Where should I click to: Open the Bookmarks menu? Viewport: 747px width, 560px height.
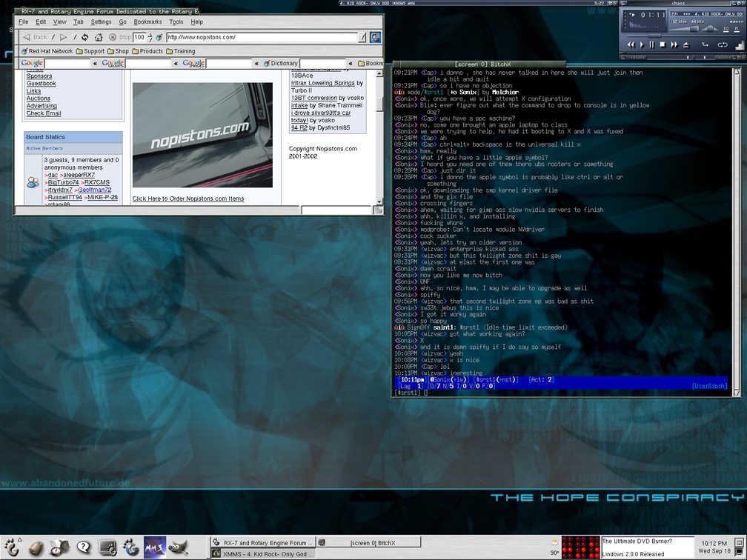pos(147,22)
